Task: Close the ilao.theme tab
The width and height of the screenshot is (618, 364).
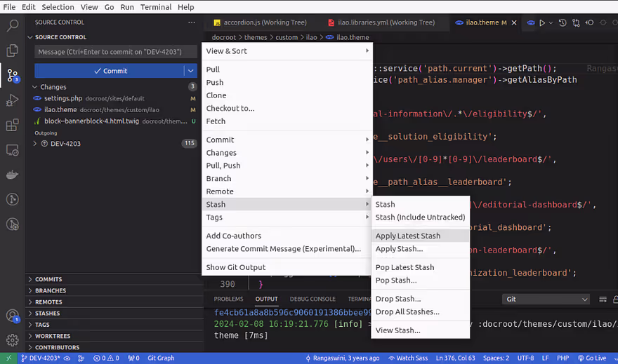Action: [514, 23]
